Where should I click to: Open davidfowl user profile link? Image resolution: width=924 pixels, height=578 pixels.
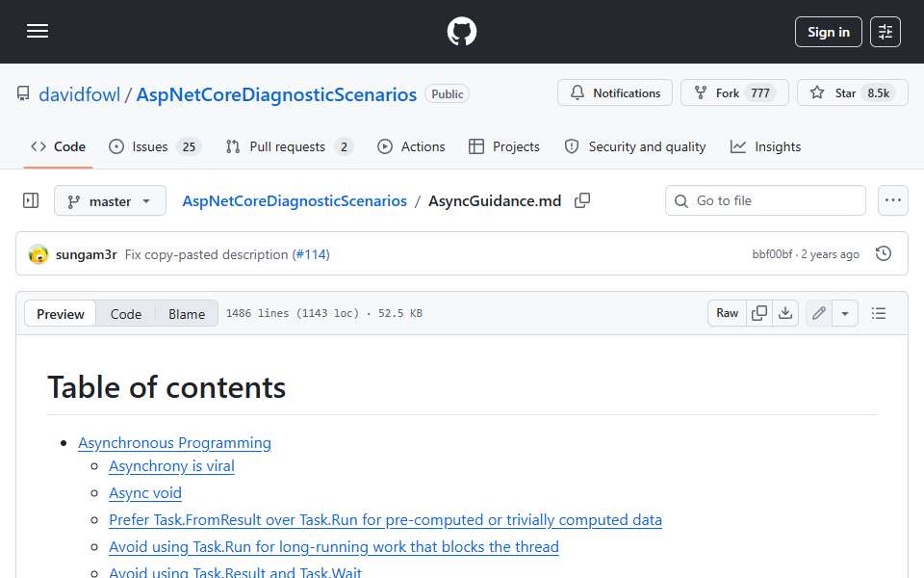80,94
